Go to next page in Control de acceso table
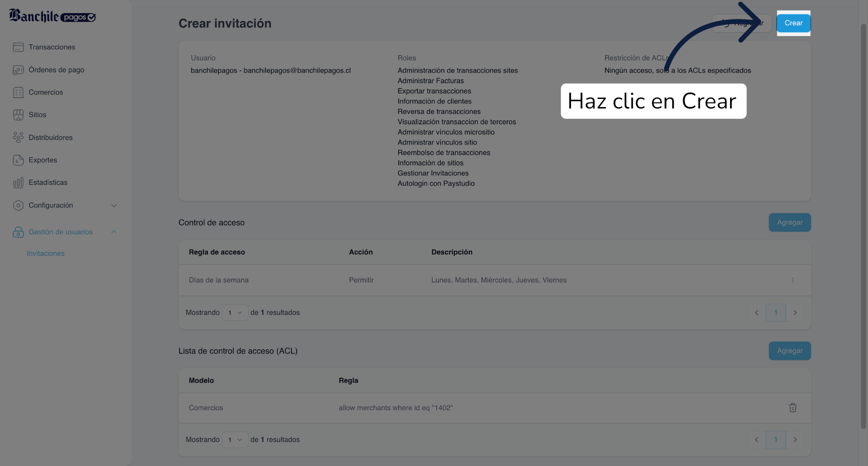This screenshot has height=466, width=868. [x=795, y=313]
